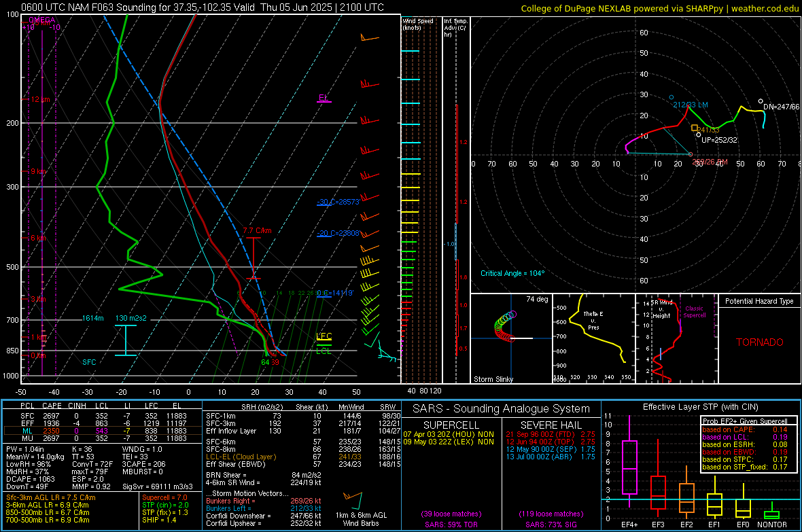Click the -30 C=28573' height label

point(338,202)
